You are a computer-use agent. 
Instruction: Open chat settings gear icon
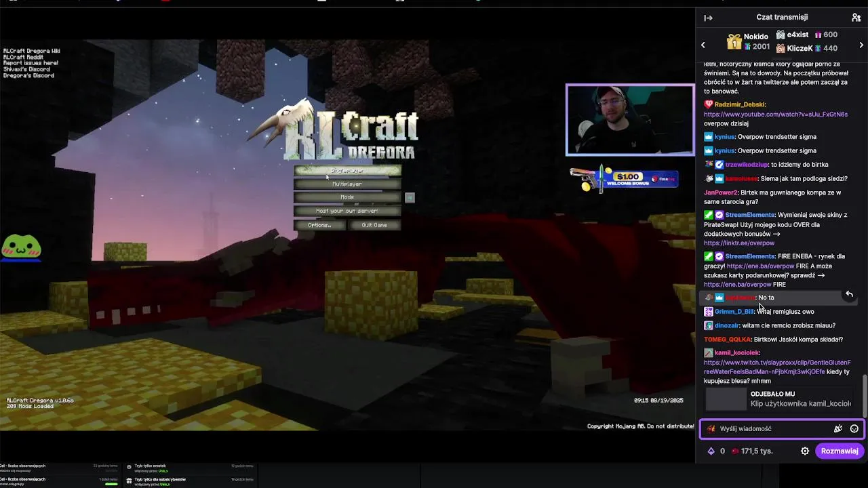(805, 451)
